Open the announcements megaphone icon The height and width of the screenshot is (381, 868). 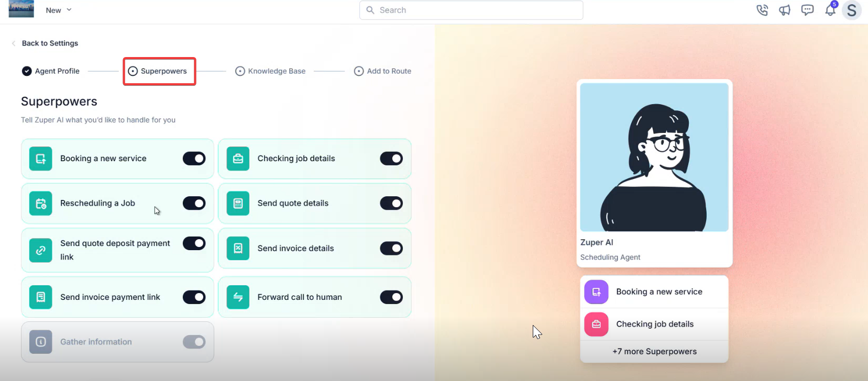point(785,10)
